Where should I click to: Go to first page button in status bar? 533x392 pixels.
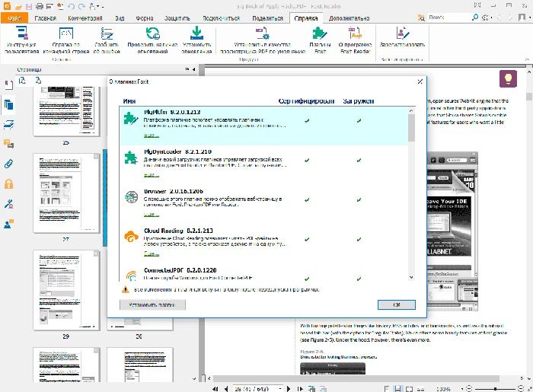click(215, 389)
